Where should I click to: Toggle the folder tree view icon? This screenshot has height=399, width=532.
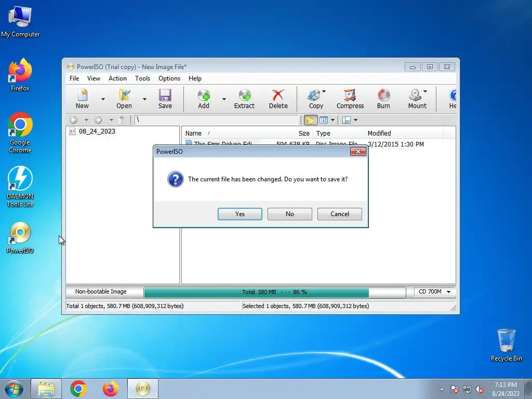tap(310, 120)
